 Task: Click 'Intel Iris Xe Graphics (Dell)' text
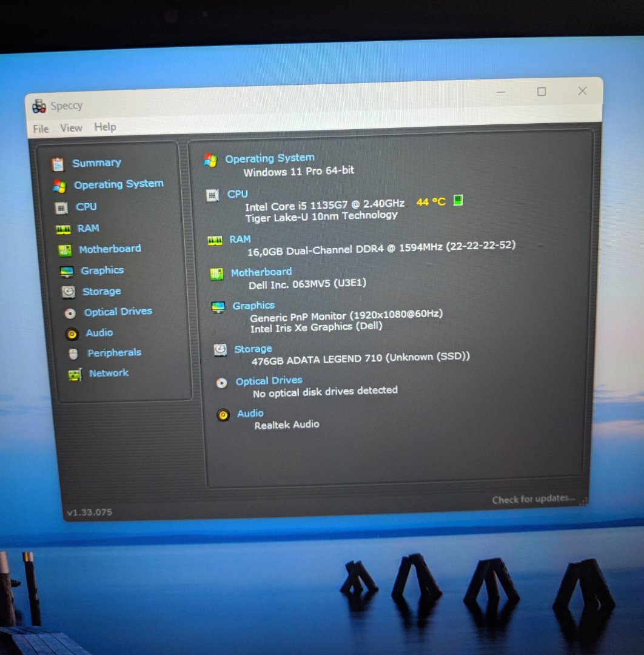point(316,327)
